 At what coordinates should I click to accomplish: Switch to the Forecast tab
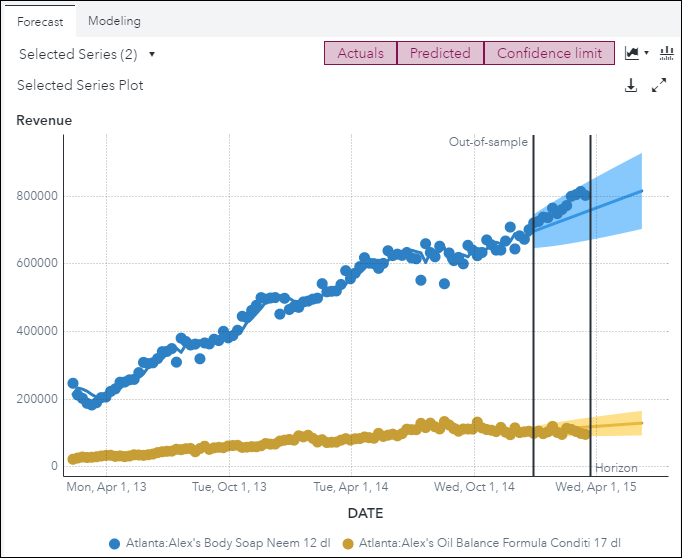click(x=40, y=21)
